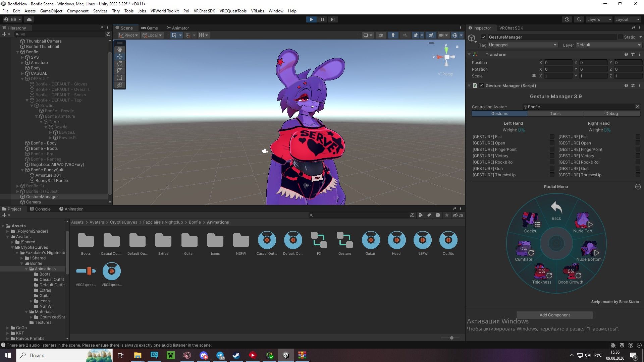
Task: Open the Layers dropdown in toolbar
Action: (599, 19)
